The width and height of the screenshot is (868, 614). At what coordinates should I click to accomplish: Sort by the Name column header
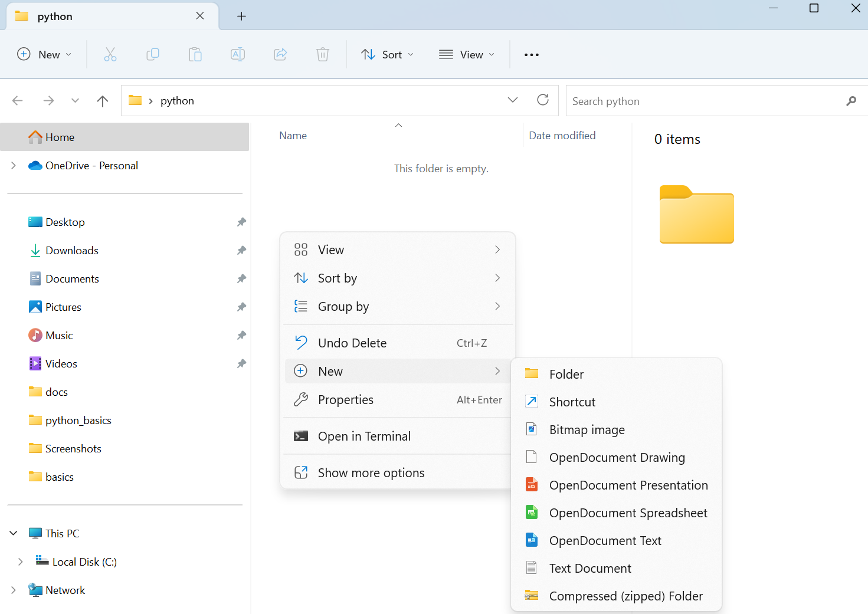point(293,136)
